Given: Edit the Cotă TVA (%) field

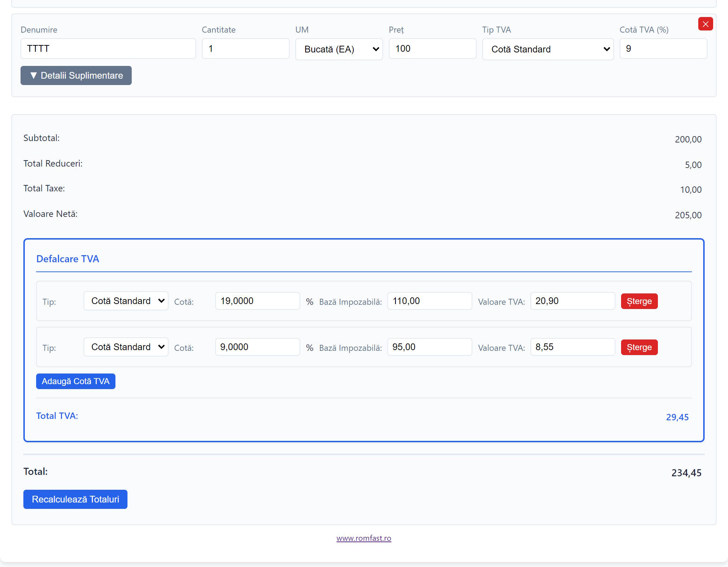Looking at the screenshot, I should tap(663, 49).
